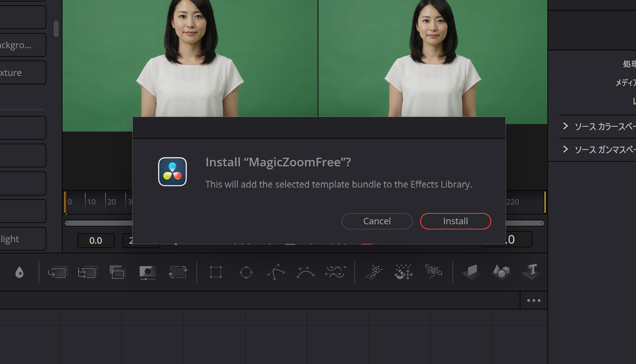Viewport: 636px width, 364px height.
Task: Select the Ellipse mask tool
Action: pos(246,272)
